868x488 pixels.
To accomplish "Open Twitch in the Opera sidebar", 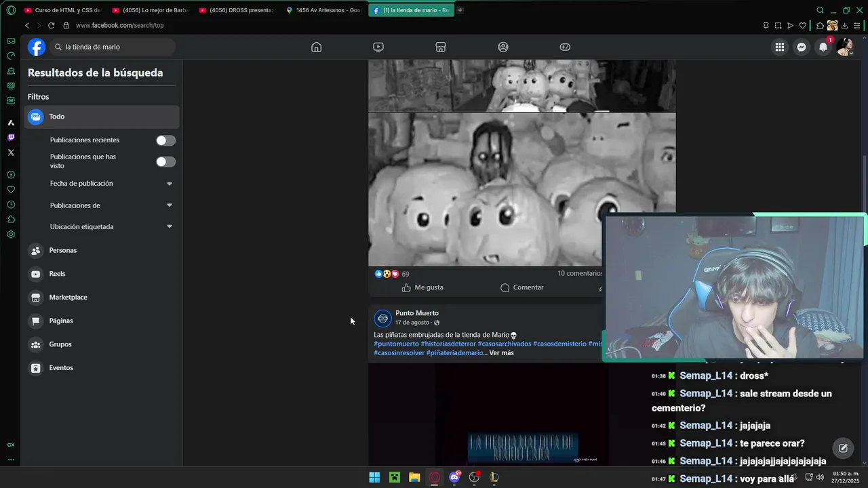I will (11, 138).
